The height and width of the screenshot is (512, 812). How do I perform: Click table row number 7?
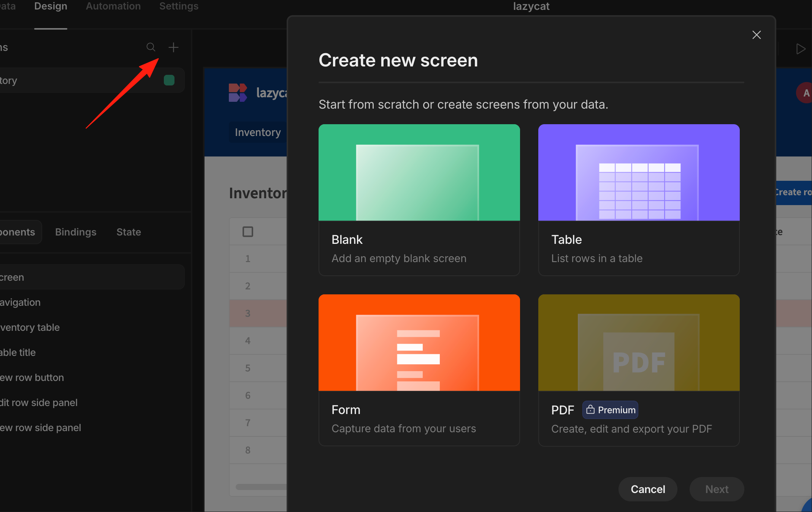coord(248,423)
